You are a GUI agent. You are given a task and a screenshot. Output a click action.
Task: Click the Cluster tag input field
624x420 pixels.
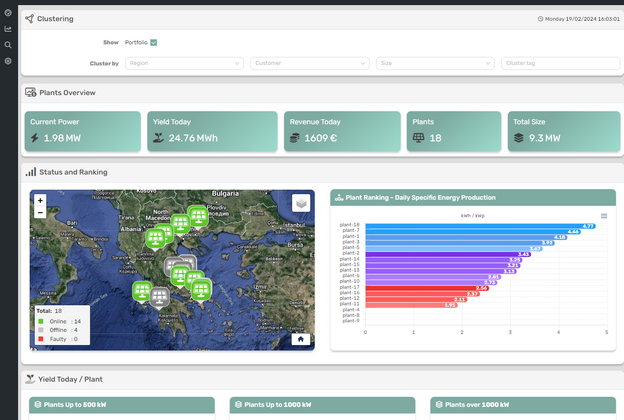[x=560, y=63]
